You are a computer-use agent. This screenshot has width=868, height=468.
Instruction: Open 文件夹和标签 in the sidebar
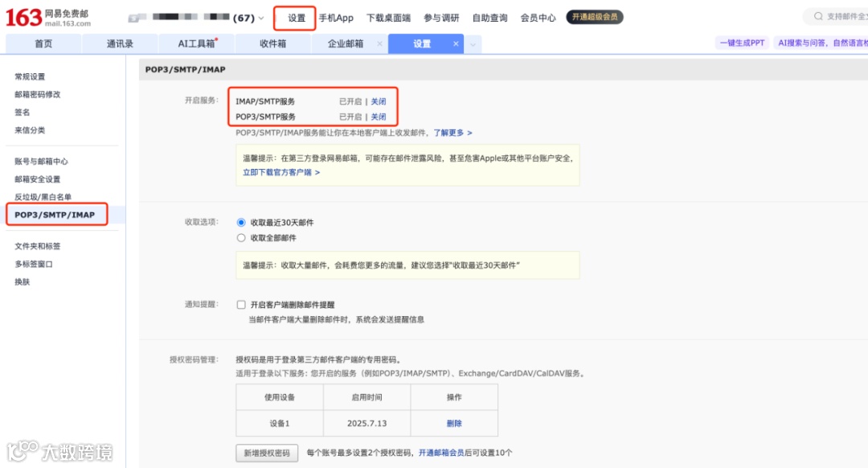pyautogui.click(x=38, y=246)
